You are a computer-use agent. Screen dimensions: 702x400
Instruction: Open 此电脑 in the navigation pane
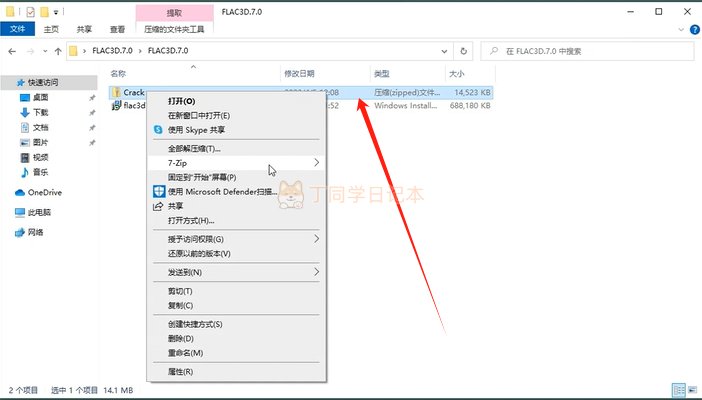39,212
